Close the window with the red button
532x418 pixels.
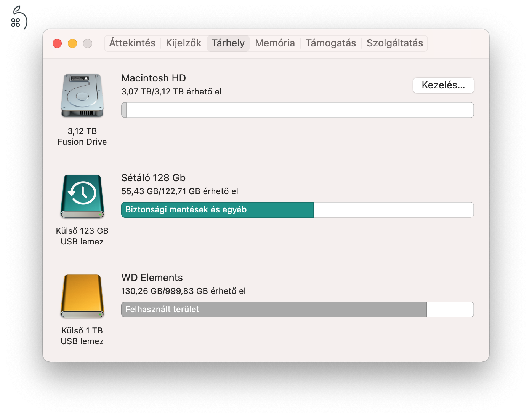point(57,43)
